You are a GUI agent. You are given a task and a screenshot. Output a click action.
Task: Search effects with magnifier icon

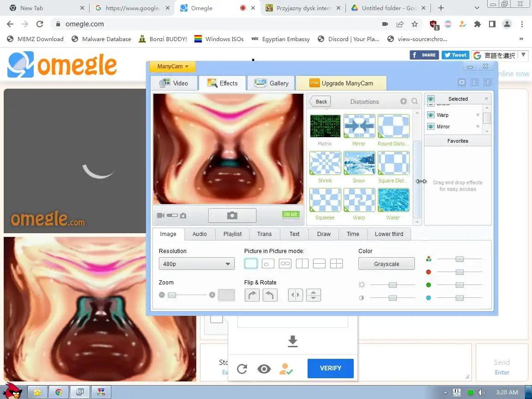pyautogui.click(x=414, y=101)
